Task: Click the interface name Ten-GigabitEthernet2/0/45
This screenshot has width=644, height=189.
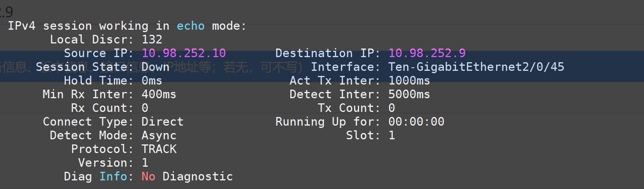Action: click(476, 67)
